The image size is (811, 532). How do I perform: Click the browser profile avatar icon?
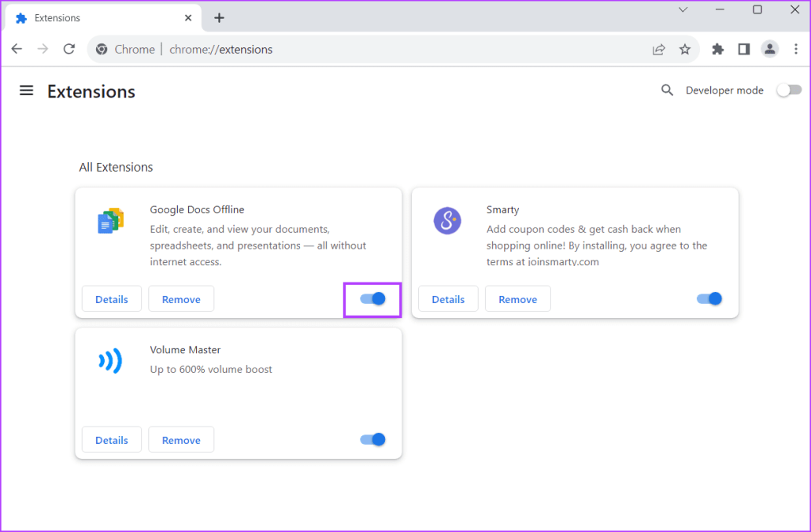point(770,49)
